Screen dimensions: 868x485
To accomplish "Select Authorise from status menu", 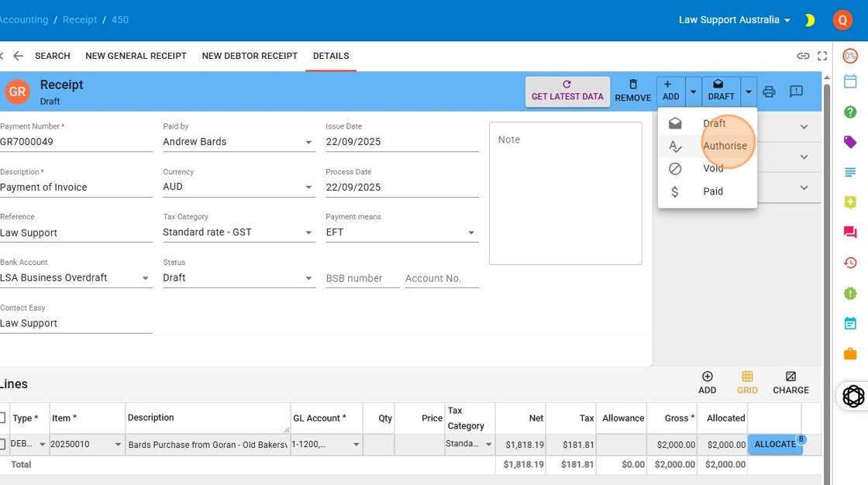I will [708, 146].
